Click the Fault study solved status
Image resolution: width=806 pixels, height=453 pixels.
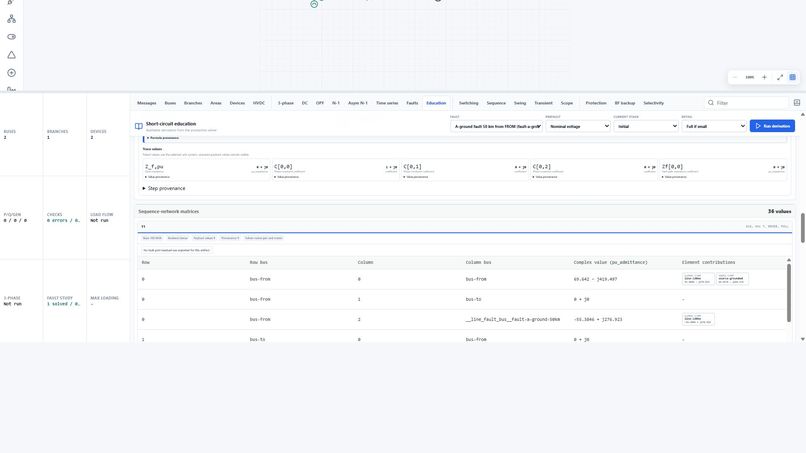coord(63,304)
